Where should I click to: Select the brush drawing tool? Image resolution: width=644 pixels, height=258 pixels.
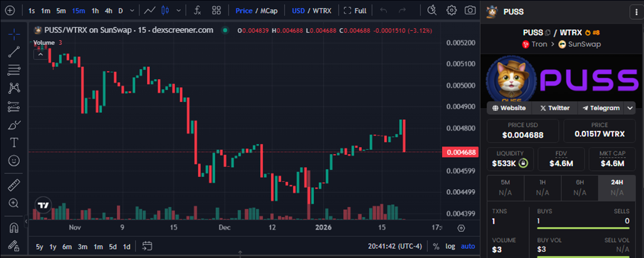[x=14, y=125]
